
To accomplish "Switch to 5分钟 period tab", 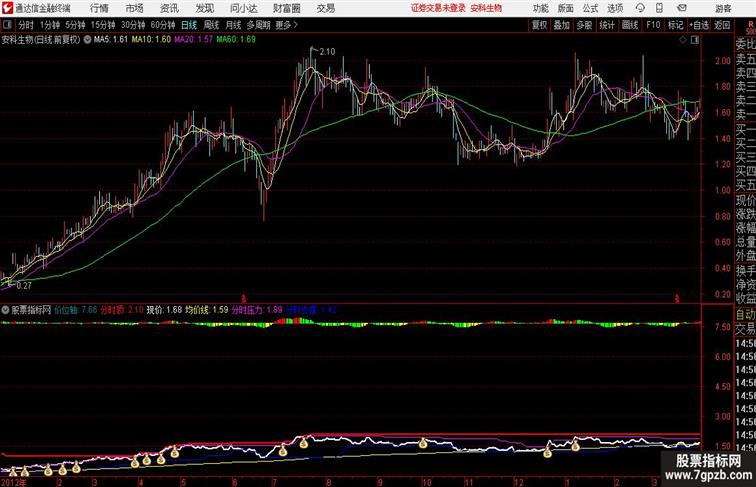I will [x=75, y=25].
